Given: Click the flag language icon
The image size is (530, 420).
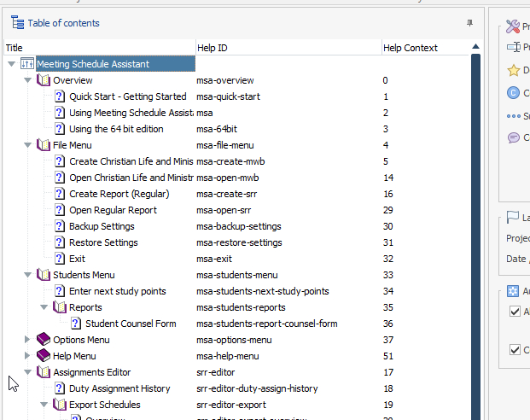Looking at the screenshot, I should (x=513, y=218).
